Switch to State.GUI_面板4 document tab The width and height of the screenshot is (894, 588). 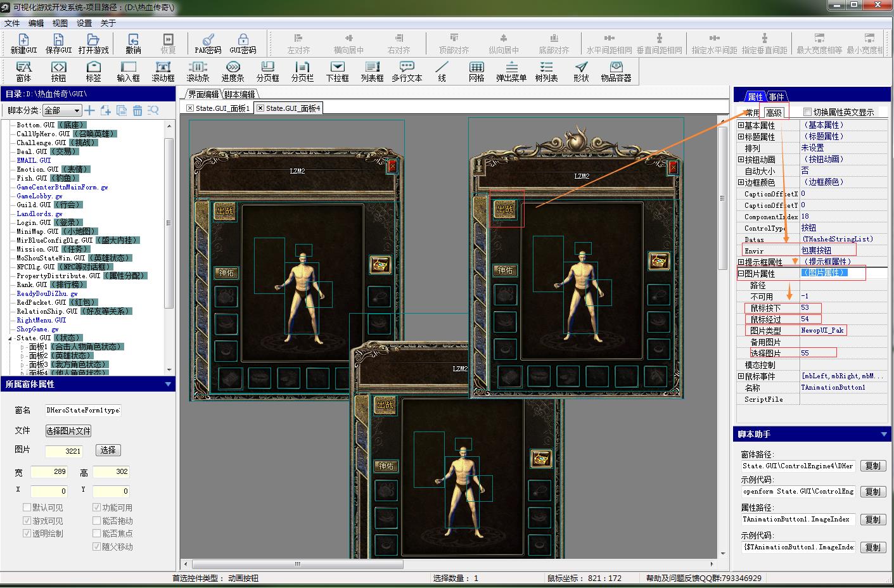point(289,108)
